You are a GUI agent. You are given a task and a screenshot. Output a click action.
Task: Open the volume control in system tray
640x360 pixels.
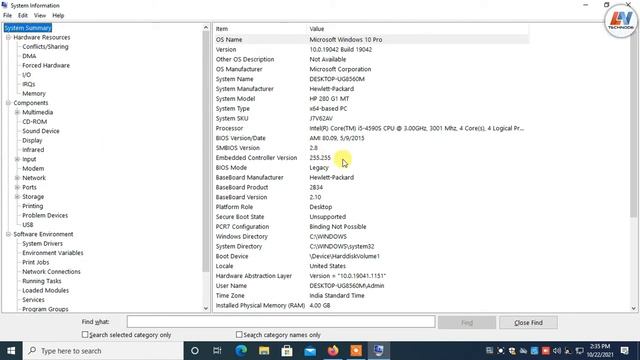click(557, 351)
